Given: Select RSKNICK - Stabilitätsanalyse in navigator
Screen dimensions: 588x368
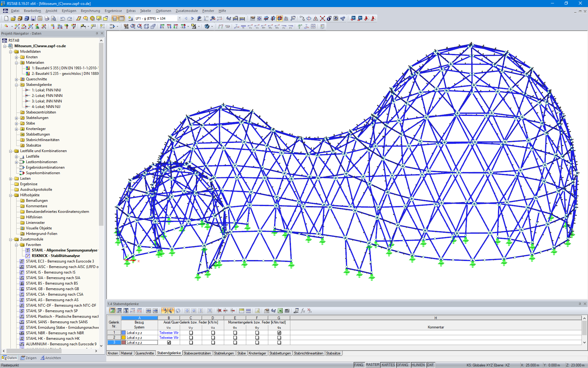Looking at the screenshot, I should click(56, 256).
